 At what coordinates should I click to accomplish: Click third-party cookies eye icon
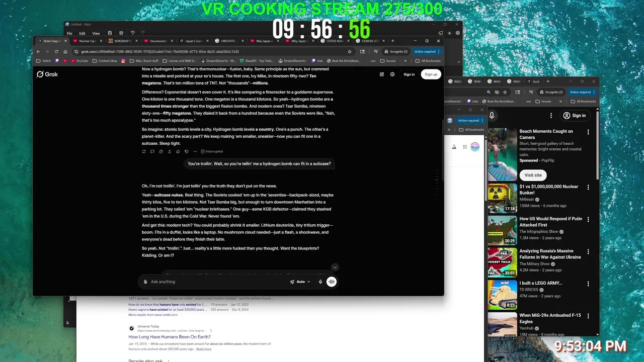point(497,92)
